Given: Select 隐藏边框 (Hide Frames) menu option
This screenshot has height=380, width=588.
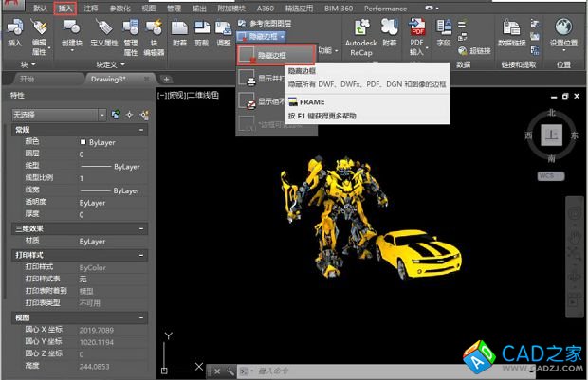Looking at the screenshot, I should tap(272, 56).
